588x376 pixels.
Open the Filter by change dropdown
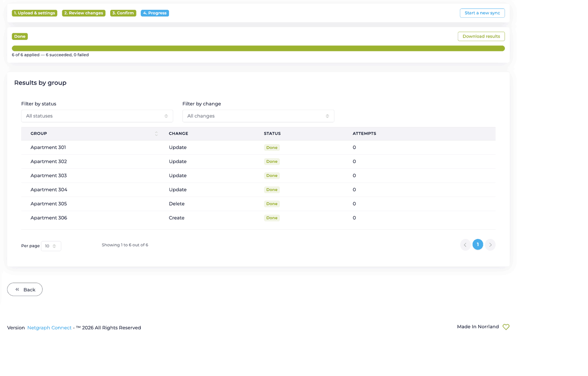point(258,116)
